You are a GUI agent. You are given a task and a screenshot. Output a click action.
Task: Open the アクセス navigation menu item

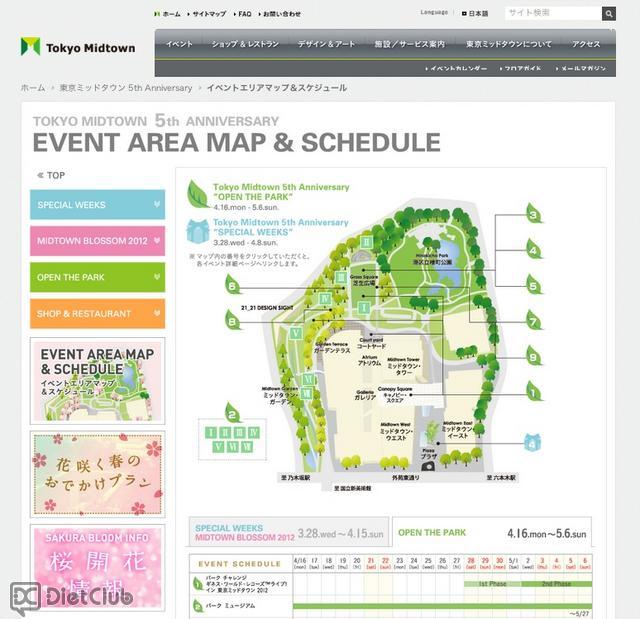[586, 45]
